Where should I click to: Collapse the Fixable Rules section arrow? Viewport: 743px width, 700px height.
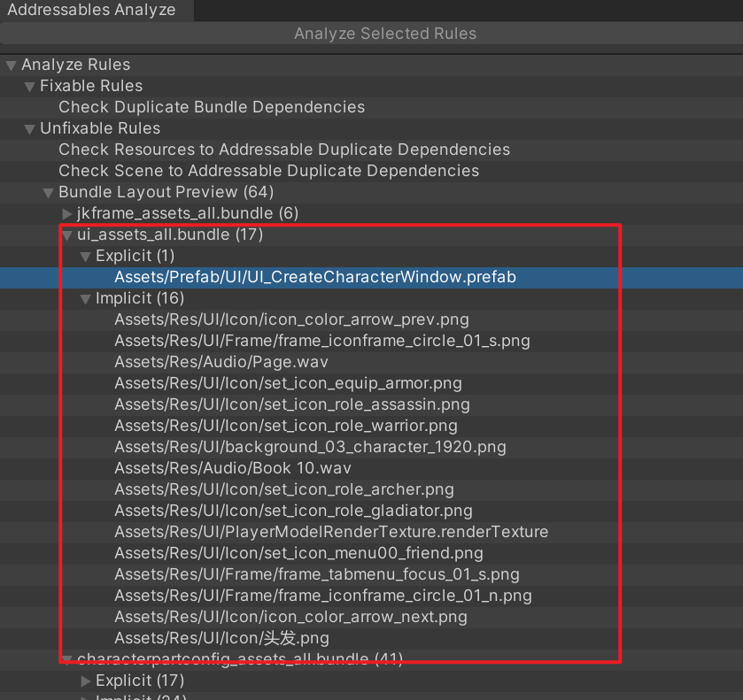(x=29, y=87)
